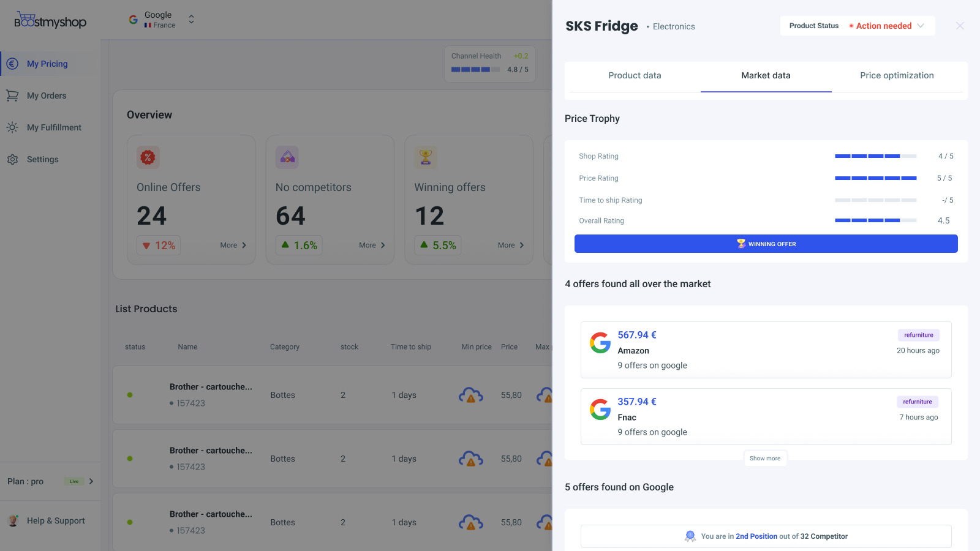The image size is (980, 551).
Task: Click the status column header
Action: (135, 347)
